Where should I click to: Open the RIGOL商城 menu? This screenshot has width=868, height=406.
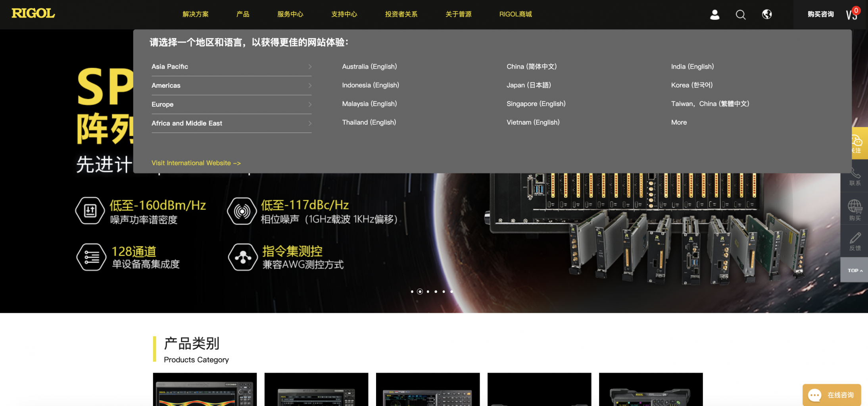[x=516, y=14]
